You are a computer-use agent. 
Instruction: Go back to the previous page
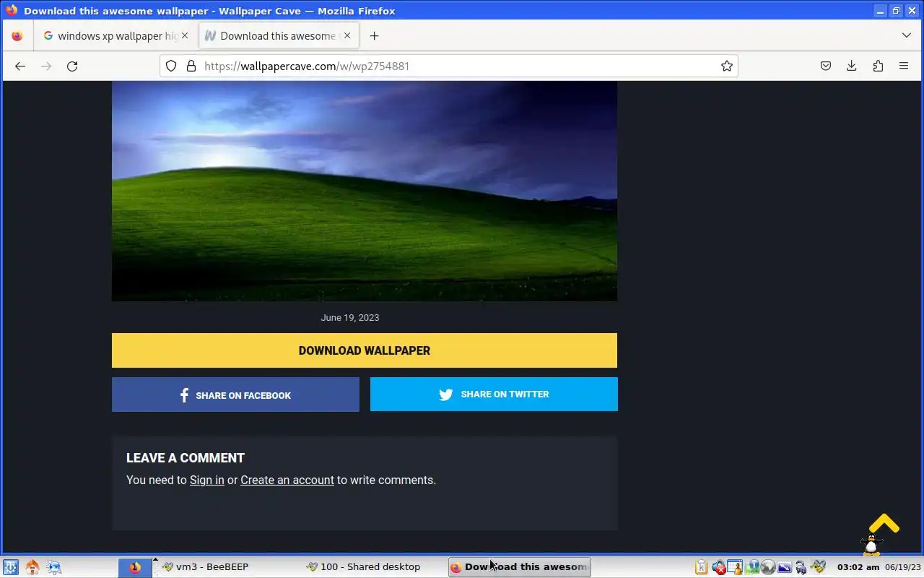pyautogui.click(x=20, y=66)
